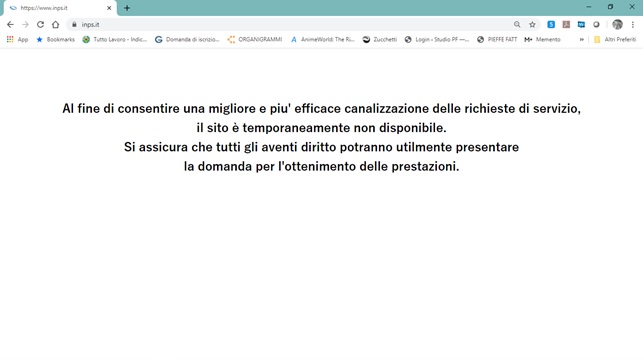The width and height of the screenshot is (644, 360).
Task: Go back to the previous page
Action: tap(10, 25)
